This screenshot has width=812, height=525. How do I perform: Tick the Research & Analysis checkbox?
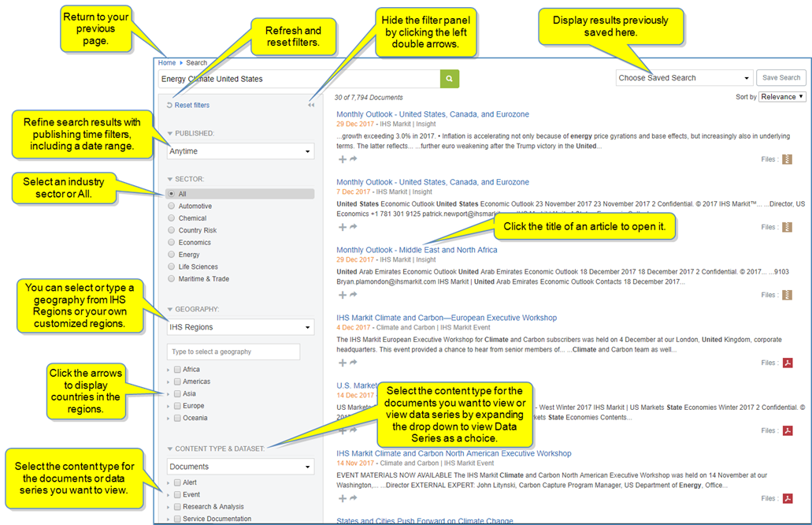177,507
